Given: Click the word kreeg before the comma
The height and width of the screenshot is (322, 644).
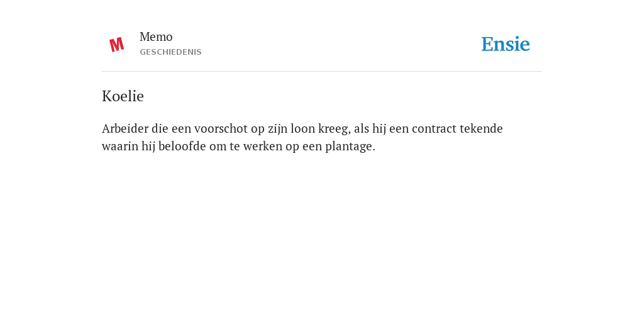Looking at the screenshot, I should pos(333,128).
